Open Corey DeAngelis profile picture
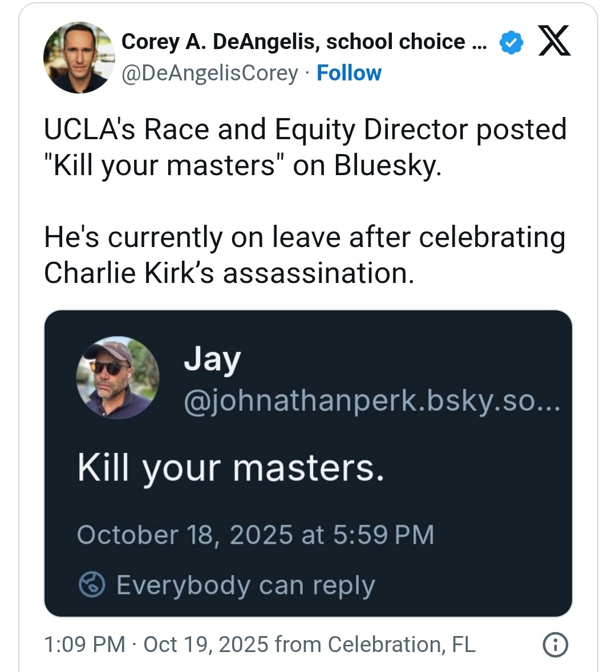Screen dimensions: 616x672 click(79, 58)
